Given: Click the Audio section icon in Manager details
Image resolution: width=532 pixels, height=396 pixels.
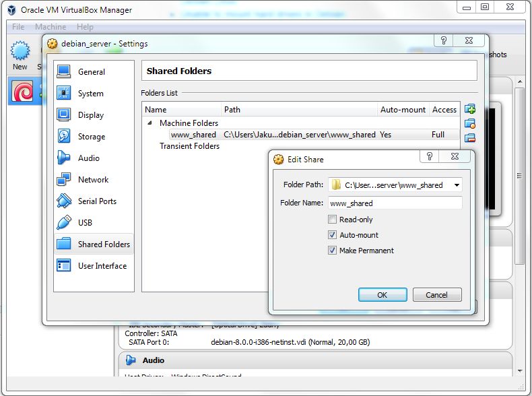Looking at the screenshot, I should click(131, 360).
